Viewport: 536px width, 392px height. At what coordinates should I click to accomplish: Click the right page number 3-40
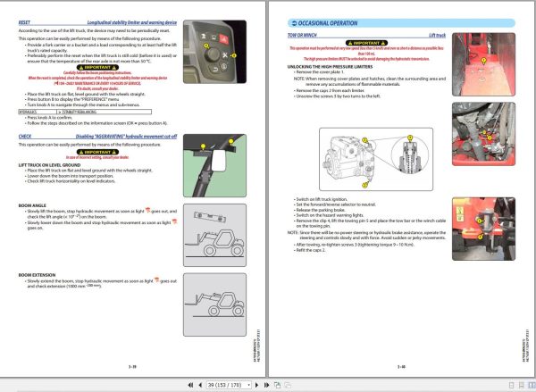tap(401, 367)
